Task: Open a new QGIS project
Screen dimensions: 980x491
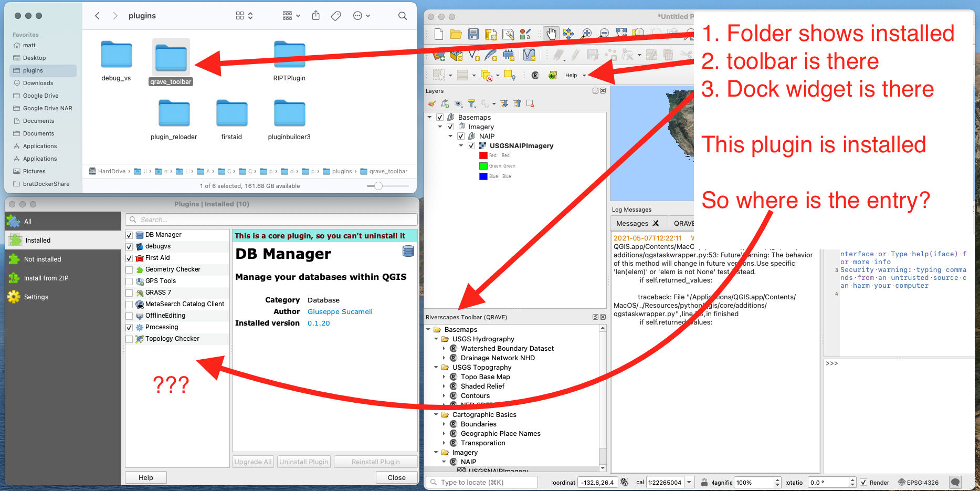Action: coord(438,34)
